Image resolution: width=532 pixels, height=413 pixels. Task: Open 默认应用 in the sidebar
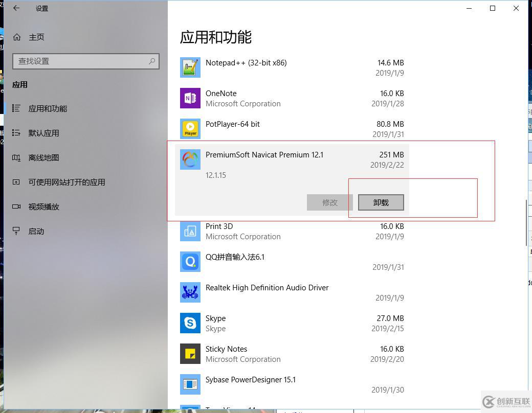(x=43, y=133)
